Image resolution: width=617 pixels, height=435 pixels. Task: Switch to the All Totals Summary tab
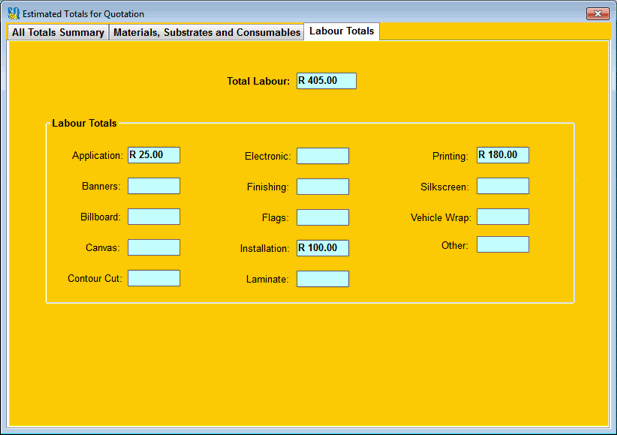pos(58,32)
